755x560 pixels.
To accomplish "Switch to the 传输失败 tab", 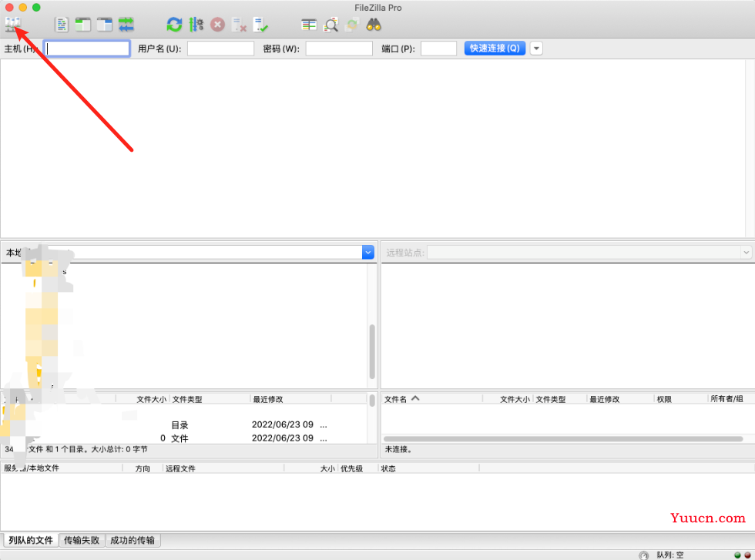I will pos(82,540).
